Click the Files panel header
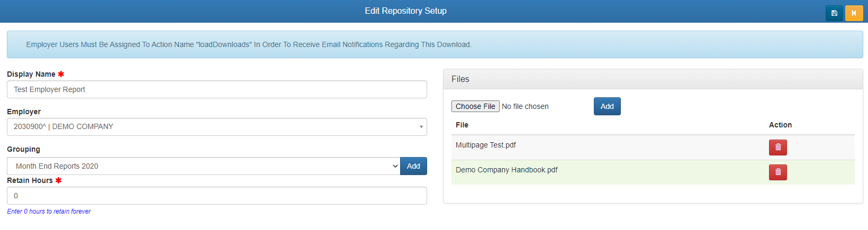868x230 pixels. (x=653, y=79)
